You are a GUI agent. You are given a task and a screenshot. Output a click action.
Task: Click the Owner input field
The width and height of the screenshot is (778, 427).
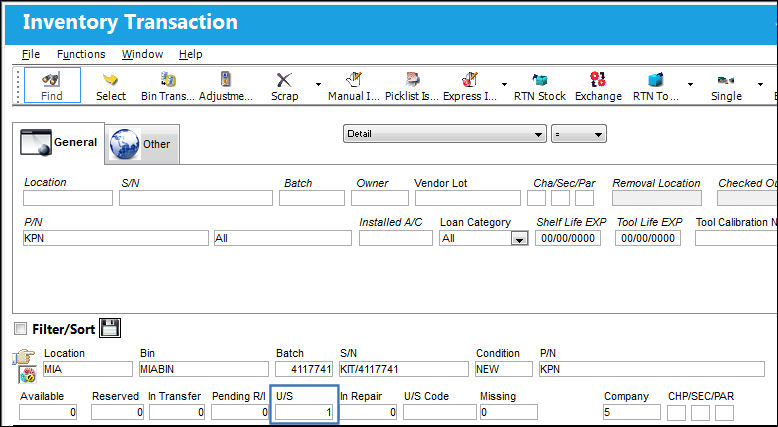click(x=380, y=198)
